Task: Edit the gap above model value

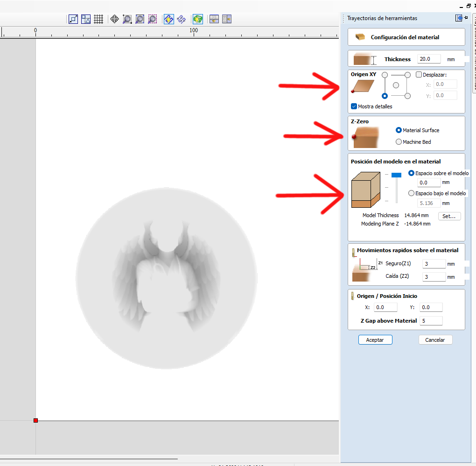Action: click(x=429, y=183)
